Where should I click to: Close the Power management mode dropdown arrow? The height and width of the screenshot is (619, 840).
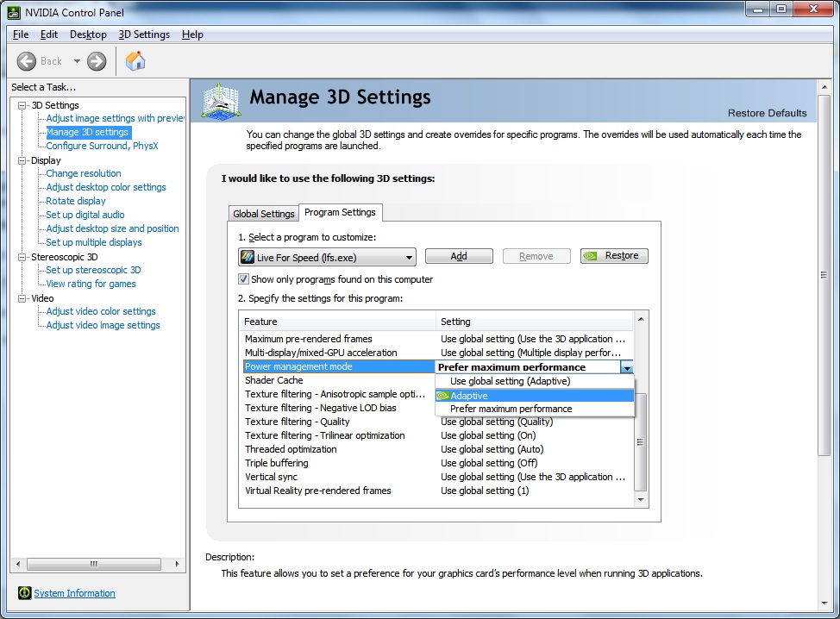pos(626,366)
